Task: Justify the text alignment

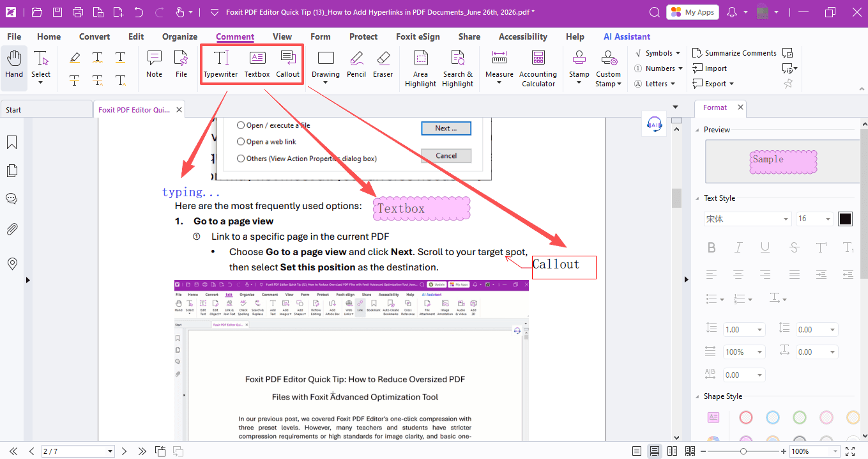Action: 794,274
